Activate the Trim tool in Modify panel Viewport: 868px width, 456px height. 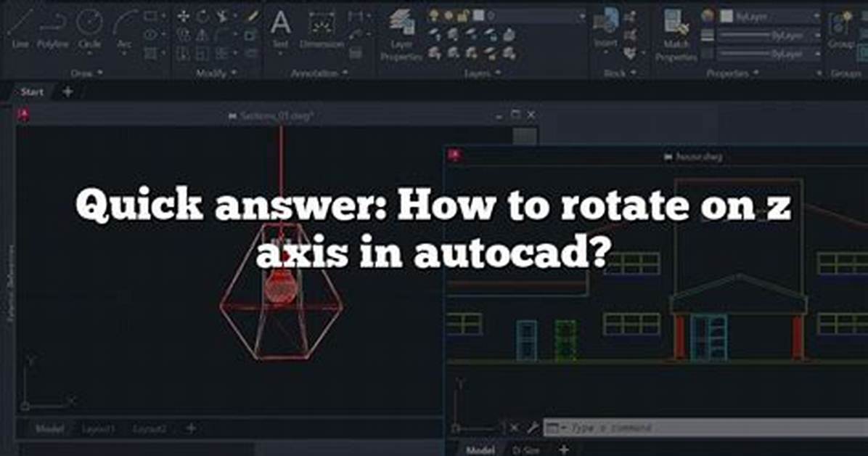click(x=223, y=17)
